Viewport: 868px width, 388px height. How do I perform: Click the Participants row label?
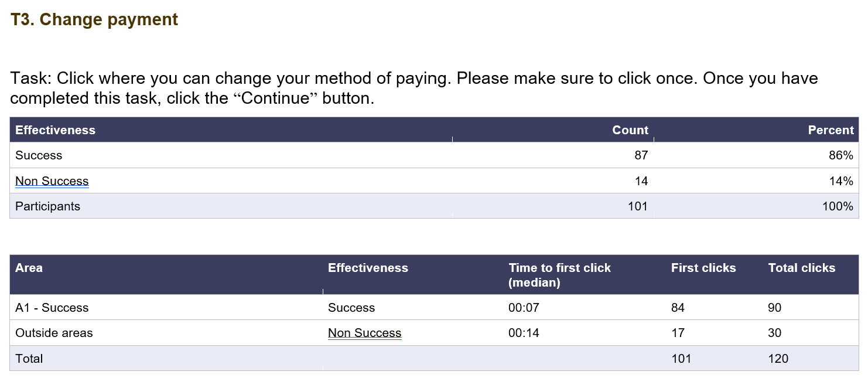coord(47,206)
